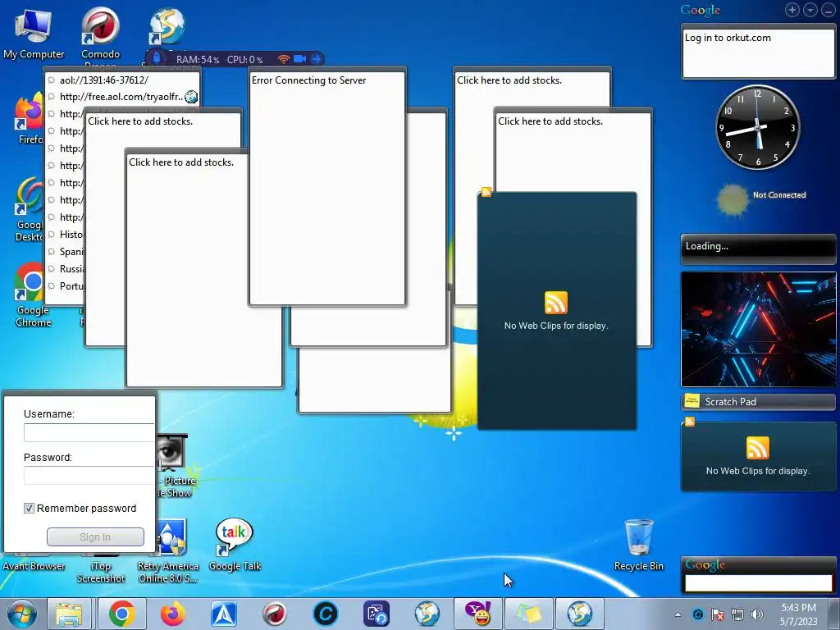Click the Action Center flag tray icon

pos(717,614)
